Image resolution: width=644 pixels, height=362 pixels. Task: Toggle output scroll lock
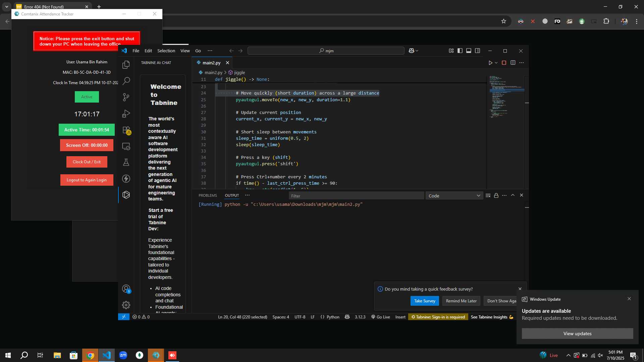tap(496, 195)
